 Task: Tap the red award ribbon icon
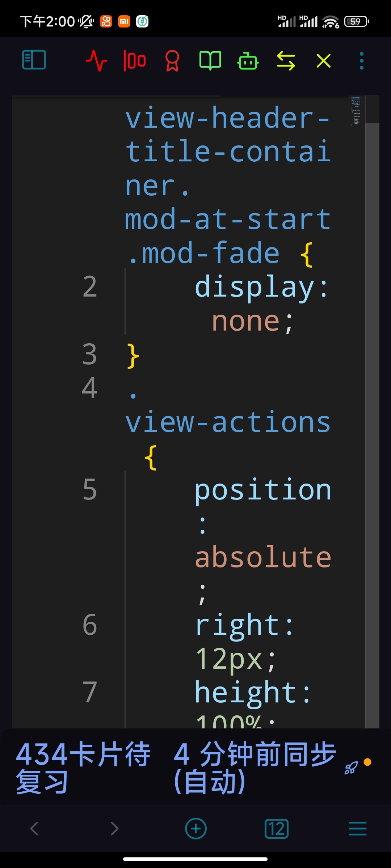click(172, 60)
